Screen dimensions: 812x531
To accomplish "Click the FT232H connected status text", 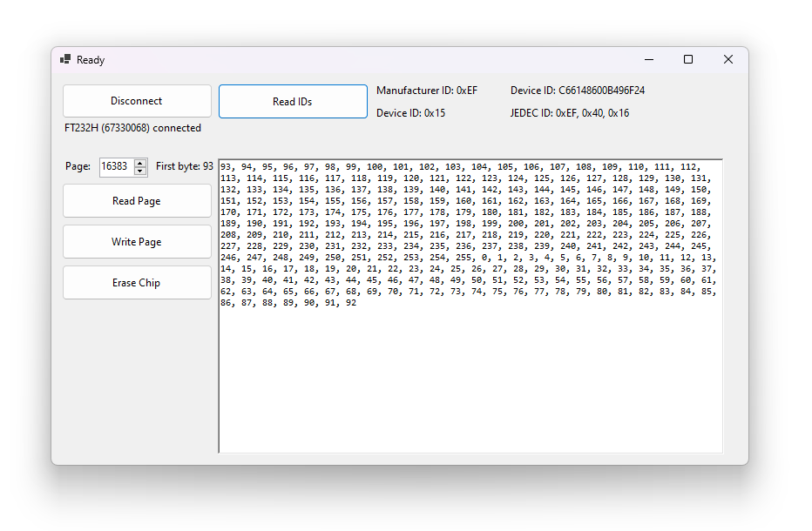I will (x=132, y=128).
